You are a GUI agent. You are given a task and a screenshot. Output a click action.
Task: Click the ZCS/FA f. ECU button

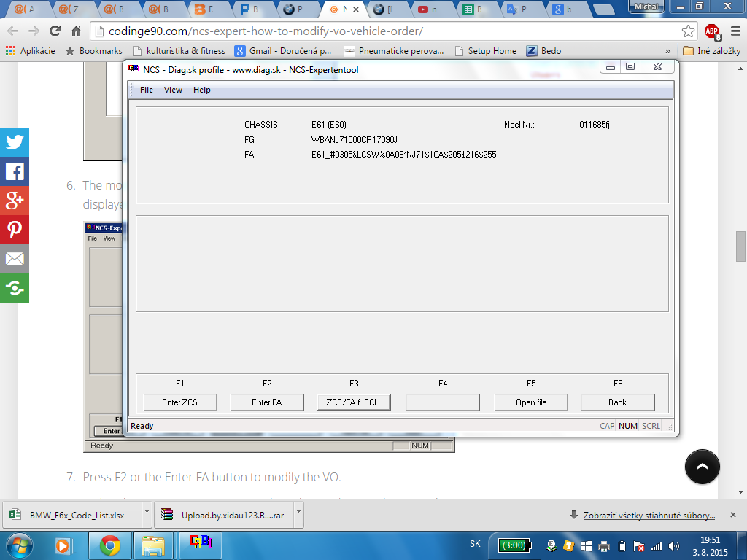tap(354, 402)
